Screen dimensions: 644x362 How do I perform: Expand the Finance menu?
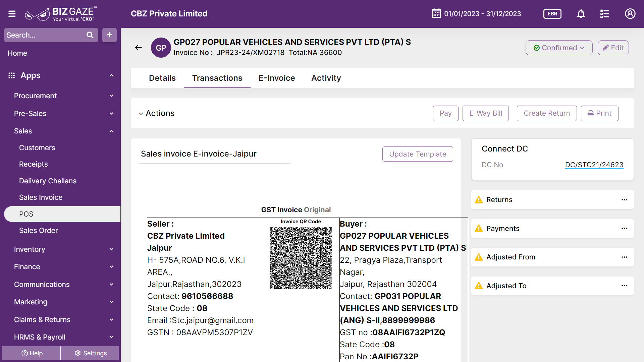111,267
